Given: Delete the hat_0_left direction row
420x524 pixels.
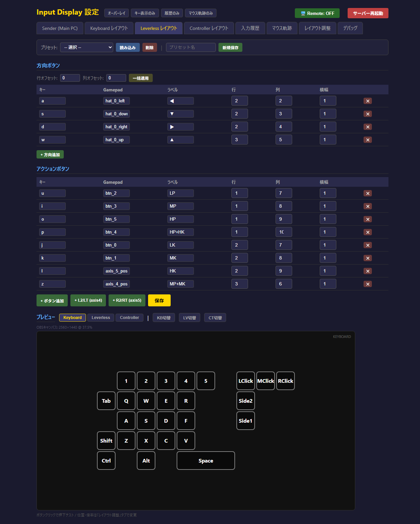Looking at the screenshot, I should pos(368,101).
